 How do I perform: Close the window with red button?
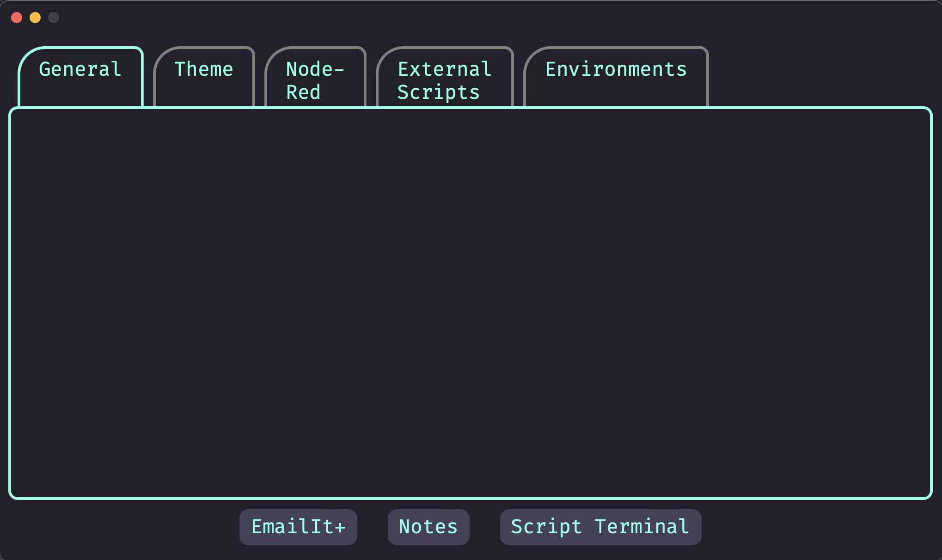click(17, 18)
